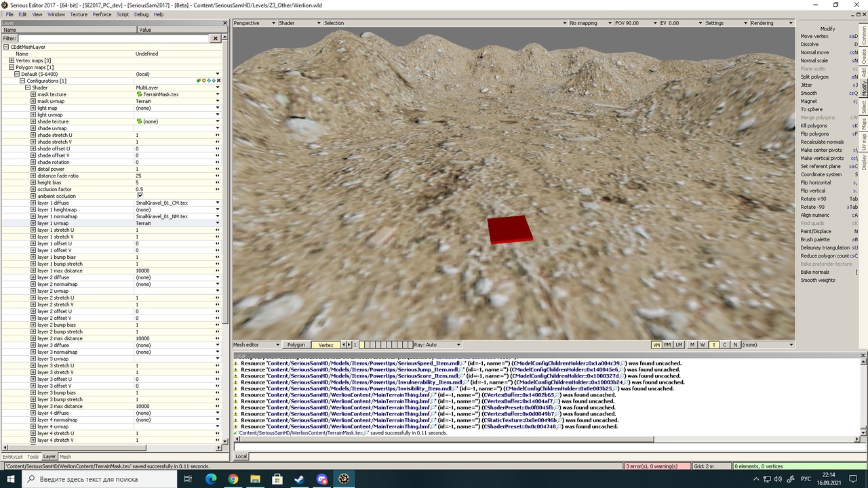Viewport: 868px width, 488px height.
Task: Open the Debug menu
Action: pos(141,14)
